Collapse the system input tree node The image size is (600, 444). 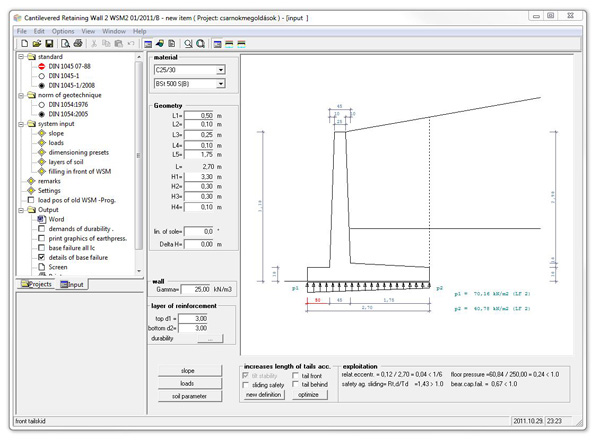click(21, 124)
